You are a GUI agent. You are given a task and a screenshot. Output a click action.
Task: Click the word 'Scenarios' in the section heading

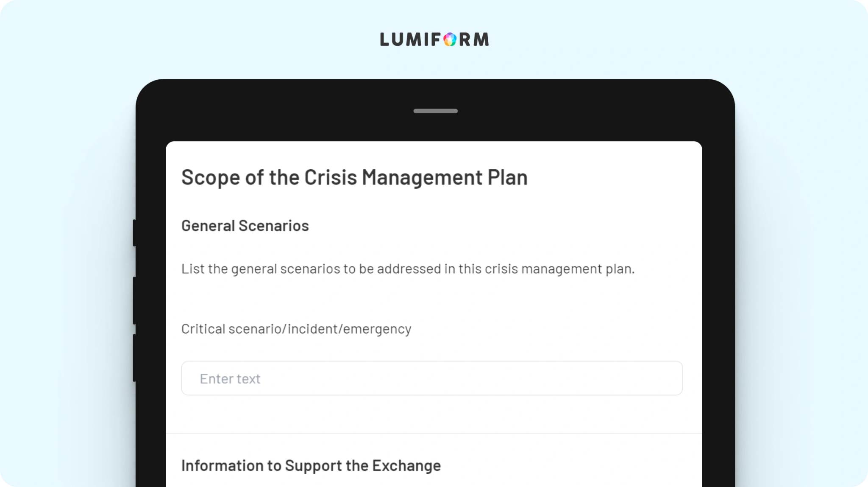tap(274, 226)
